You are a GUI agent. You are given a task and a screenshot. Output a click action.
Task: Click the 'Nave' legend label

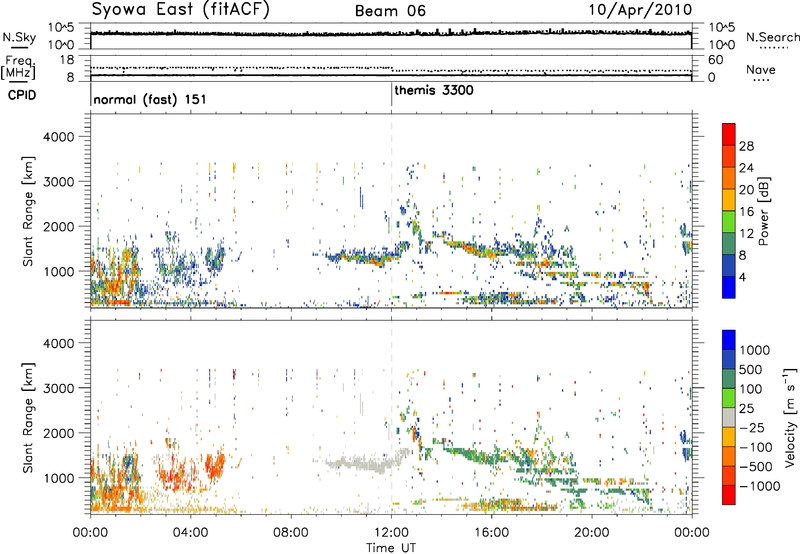pos(761,70)
